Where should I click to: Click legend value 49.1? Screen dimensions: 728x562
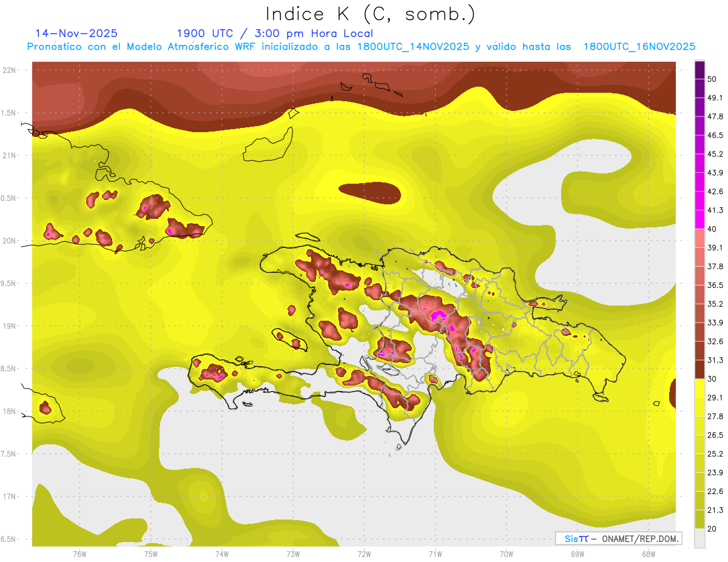coord(715,98)
